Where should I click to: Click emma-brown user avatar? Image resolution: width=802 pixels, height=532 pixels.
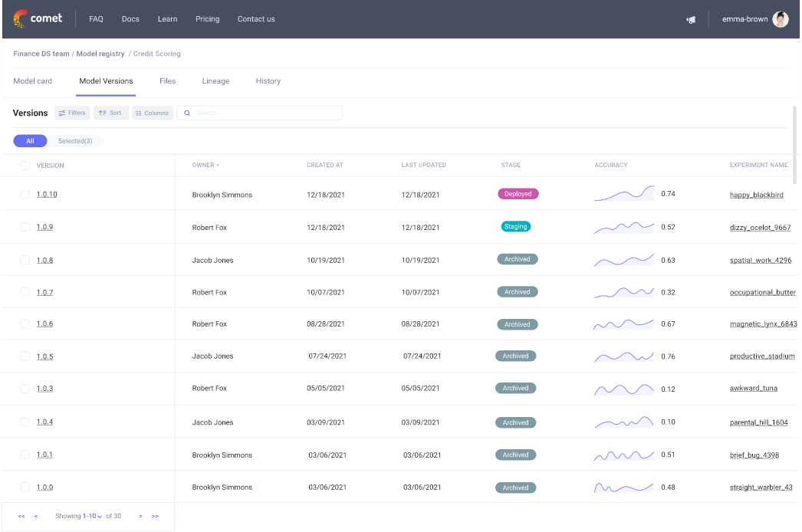pos(780,19)
